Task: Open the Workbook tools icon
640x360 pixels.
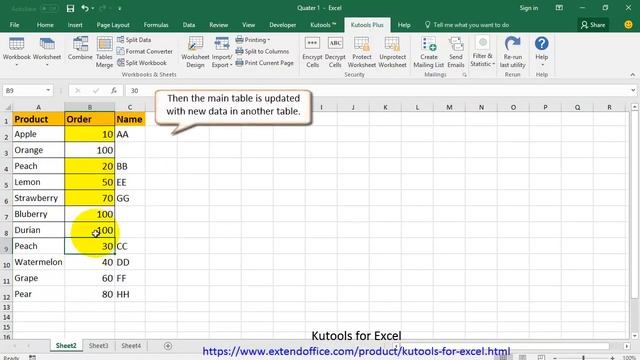Action: [x=16, y=51]
